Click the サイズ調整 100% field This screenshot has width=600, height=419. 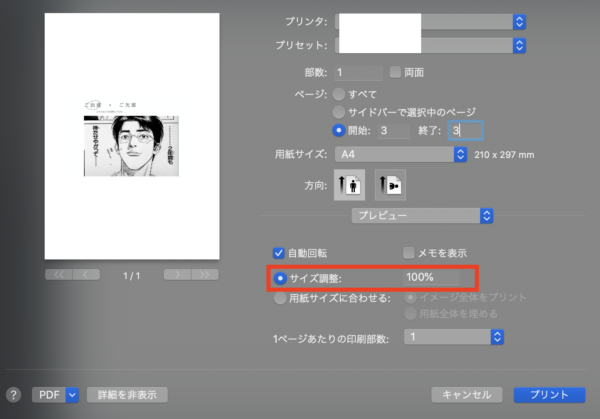tap(430, 276)
